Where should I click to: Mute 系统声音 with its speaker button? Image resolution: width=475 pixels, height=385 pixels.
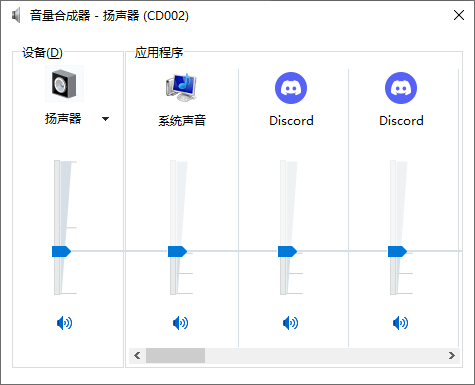pyautogui.click(x=180, y=323)
